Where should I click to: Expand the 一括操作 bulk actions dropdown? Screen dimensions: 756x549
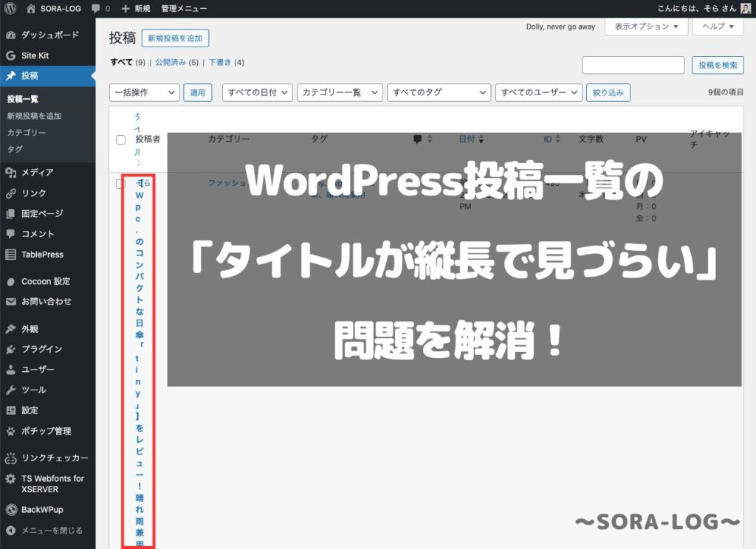click(144, 92)
